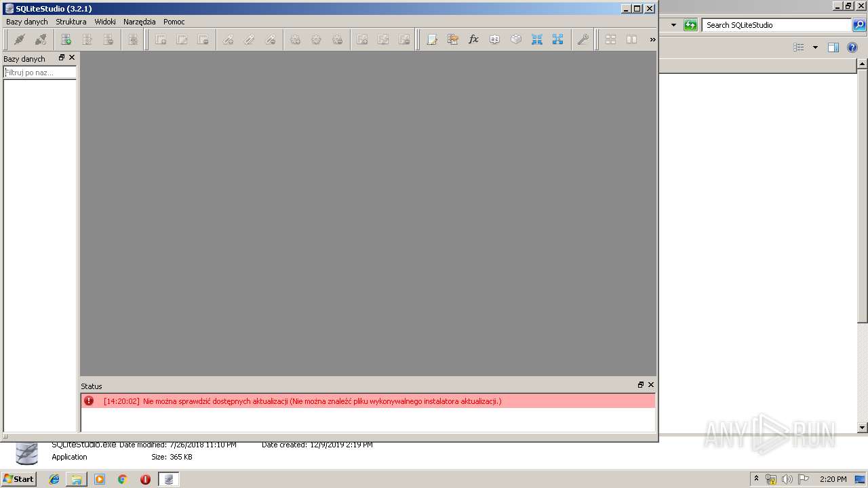Click the Export toolbar icon with outward arrows
The width and height of the screenshot is (868, 488).
coord(558,40)
